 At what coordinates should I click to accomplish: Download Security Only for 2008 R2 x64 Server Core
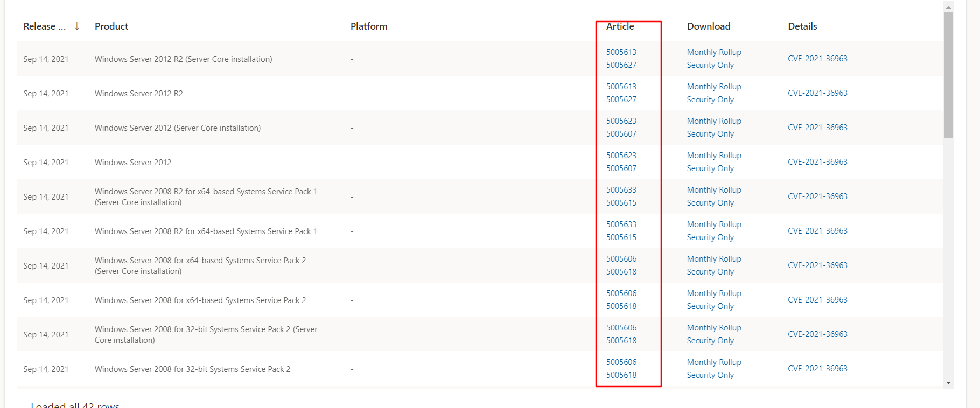[710, 203]
